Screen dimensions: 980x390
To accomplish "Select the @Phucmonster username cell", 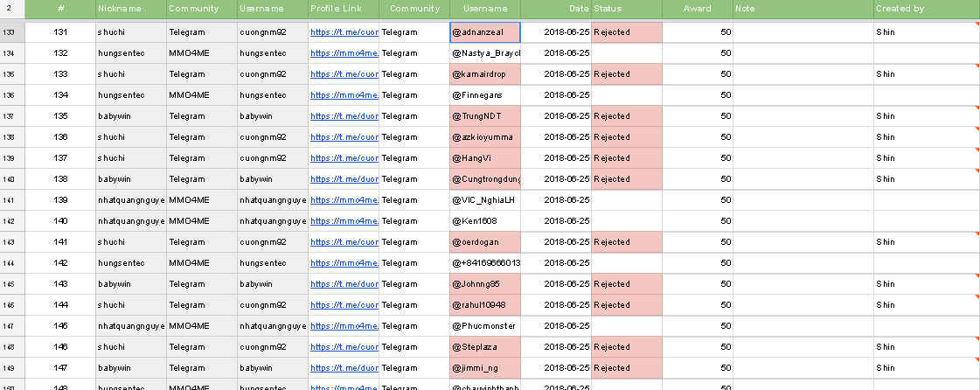I will pyautogui.click(x=485, y=326).
